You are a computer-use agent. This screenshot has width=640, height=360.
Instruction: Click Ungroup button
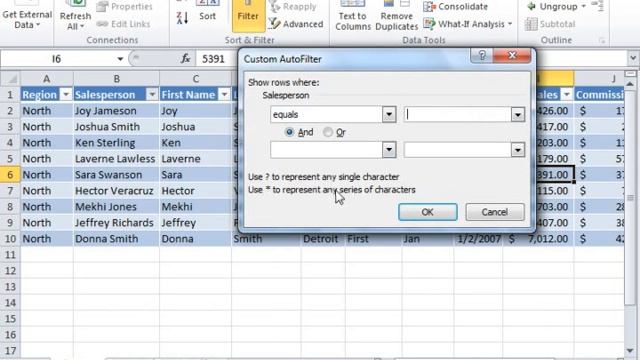tap(557, 7)
